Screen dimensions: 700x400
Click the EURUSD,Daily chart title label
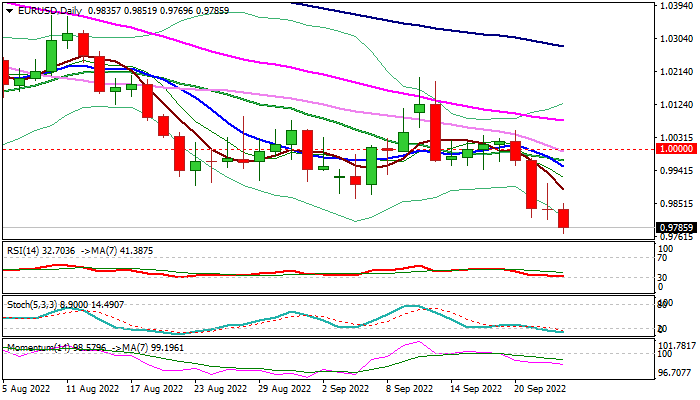(43, 10)
